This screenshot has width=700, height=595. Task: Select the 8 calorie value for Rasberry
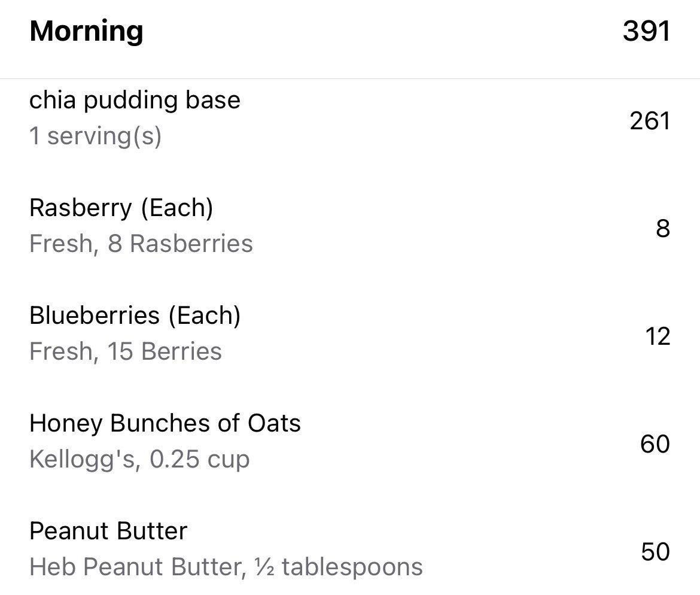point(662,229)
